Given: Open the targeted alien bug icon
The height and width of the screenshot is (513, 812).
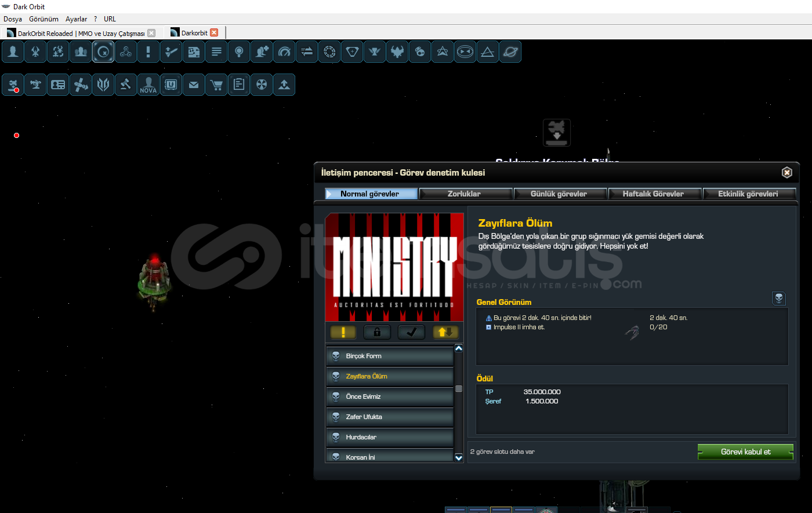Looking at the screenshot, I should point(58,52).
